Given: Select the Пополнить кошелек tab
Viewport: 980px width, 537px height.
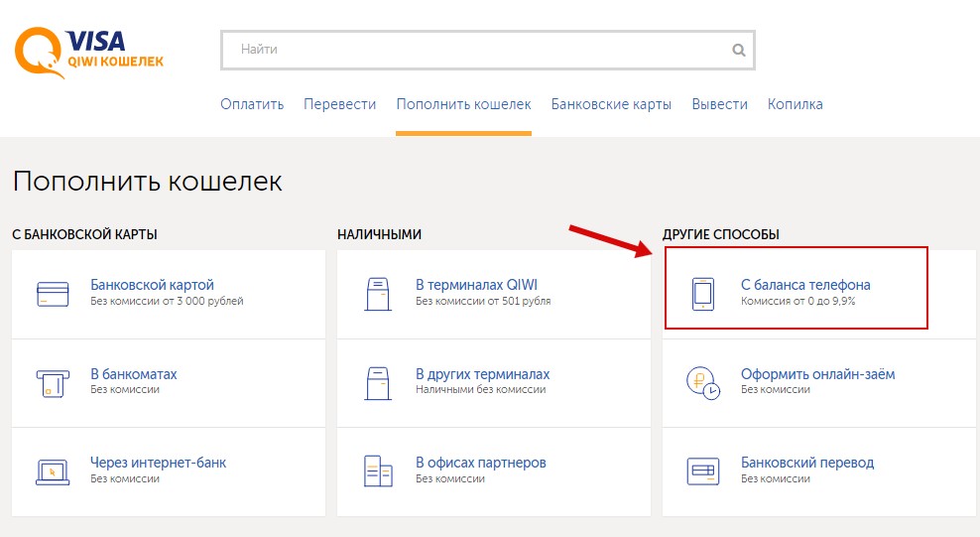Looking at the screenshot, I should click(463, 104).
